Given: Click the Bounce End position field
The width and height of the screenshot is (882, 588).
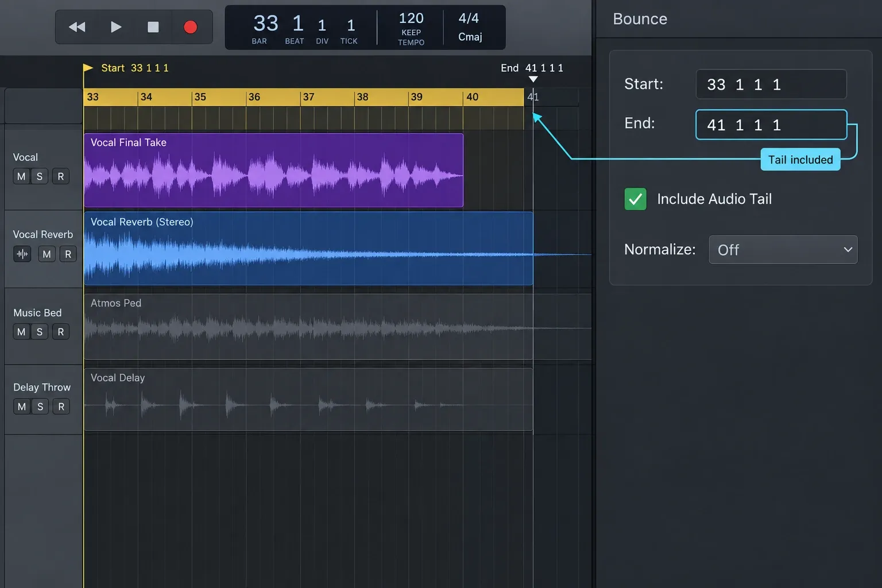Looking at the screenshot, I should (771, 125).
